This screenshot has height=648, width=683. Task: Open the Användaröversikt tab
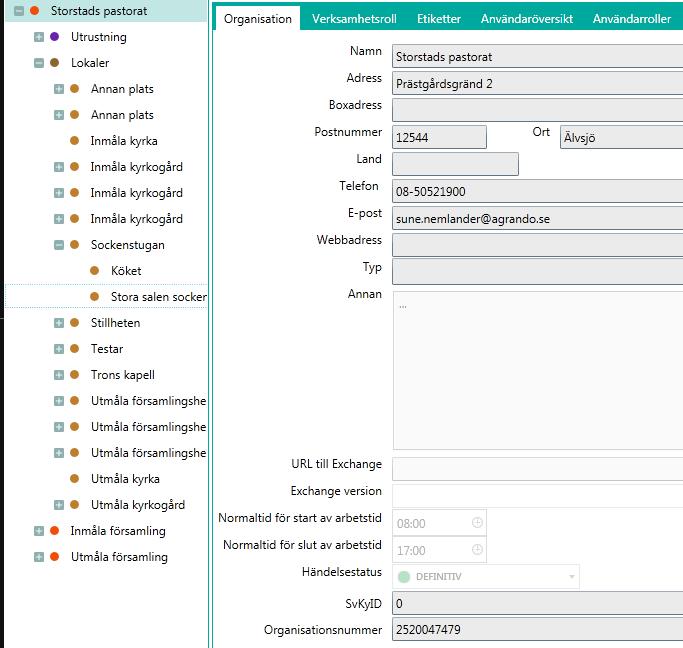click(x=527, y=19)
